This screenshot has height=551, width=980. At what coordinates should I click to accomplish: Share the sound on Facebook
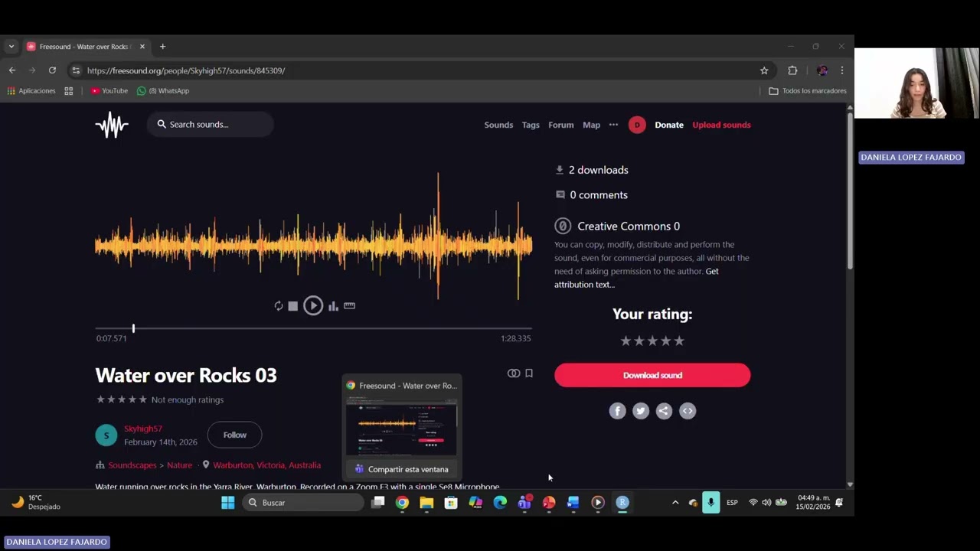pos(617,411)
